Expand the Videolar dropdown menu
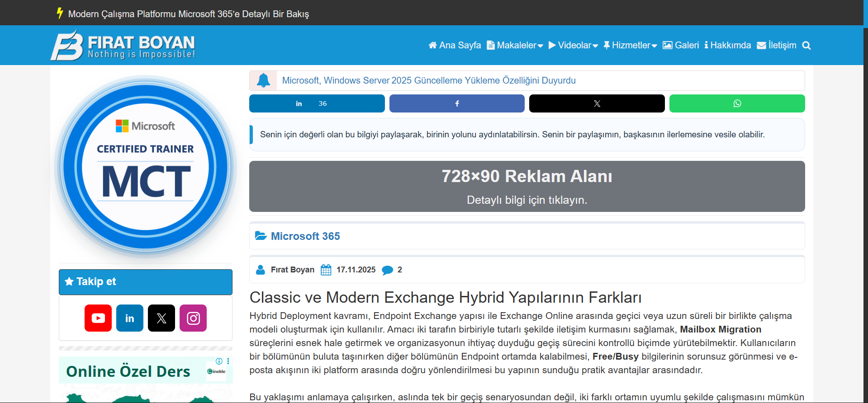The image size is (868, 403). 573,45
